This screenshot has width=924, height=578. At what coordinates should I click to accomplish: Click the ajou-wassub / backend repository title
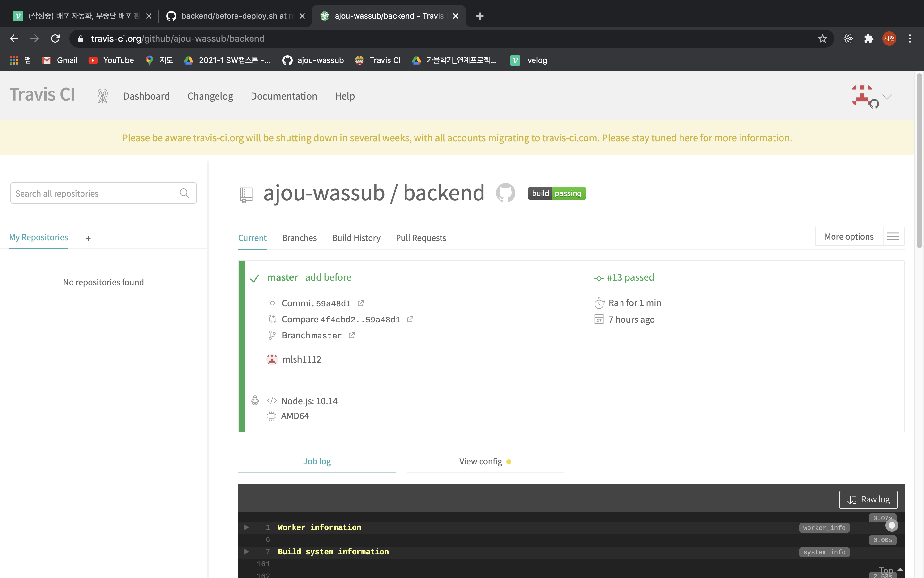(374, 193)
